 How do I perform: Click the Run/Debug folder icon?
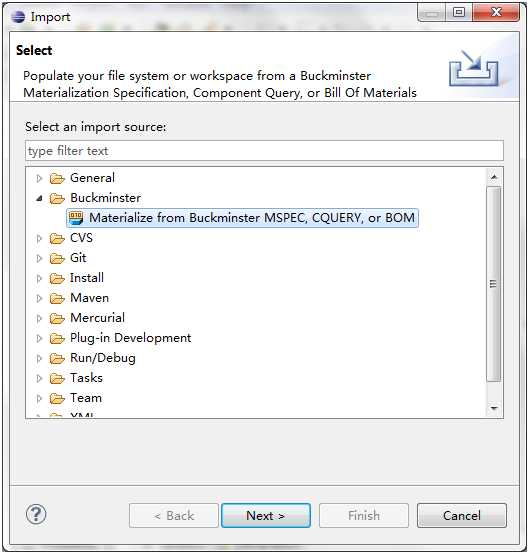57,358
